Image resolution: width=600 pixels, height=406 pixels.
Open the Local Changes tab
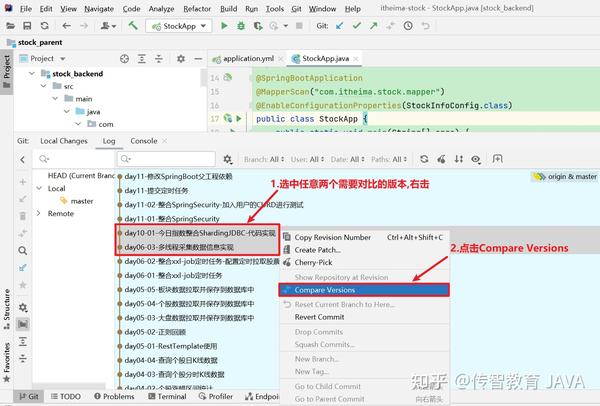coord(64,141)
